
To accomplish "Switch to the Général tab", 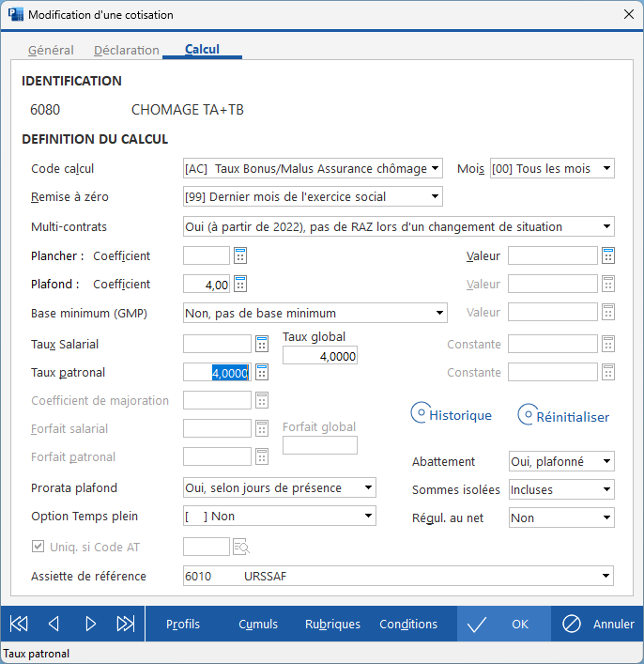I will pyautogui.click(x=51, y=50).
